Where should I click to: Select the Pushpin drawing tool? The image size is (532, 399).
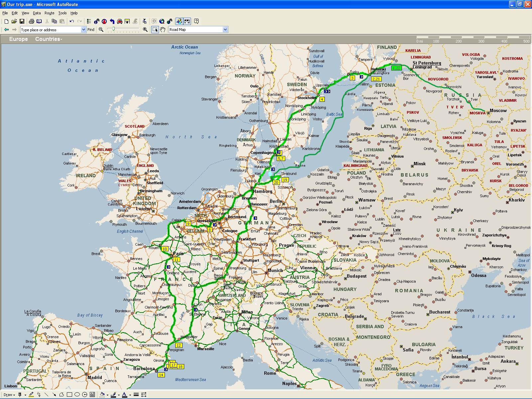pos(20,395)
